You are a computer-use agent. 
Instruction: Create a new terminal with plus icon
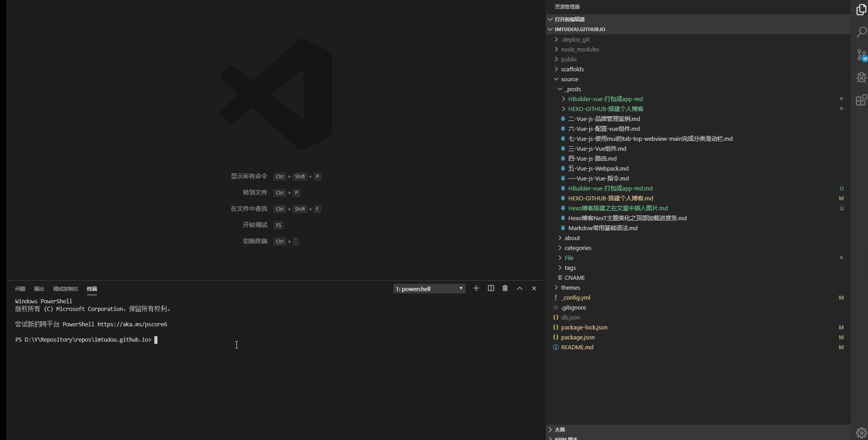point(476,288)
